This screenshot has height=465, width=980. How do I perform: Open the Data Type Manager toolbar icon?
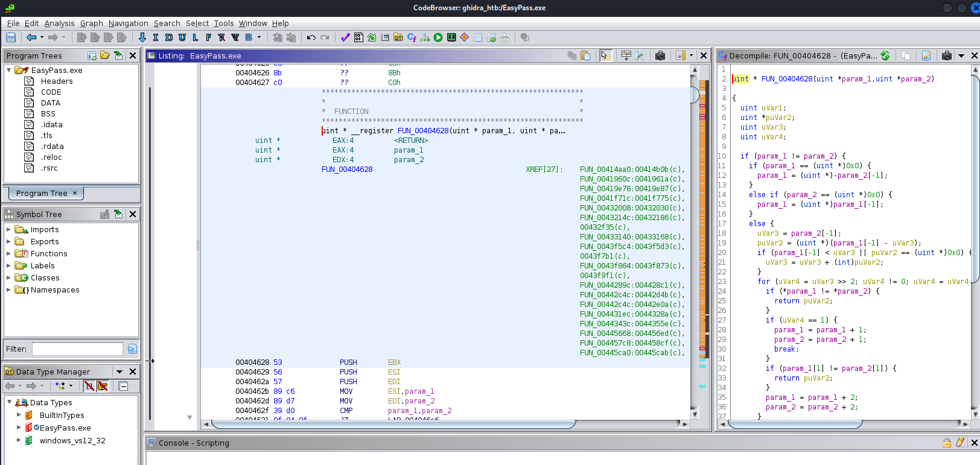pos(398,37)
